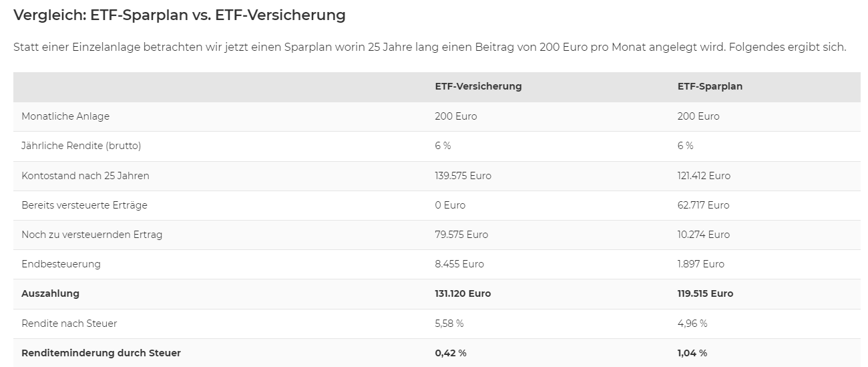Click the "5,58 %" Rendite nach Steuer value
The height and width of the screenshot is (367, 868).
(449, 324)
